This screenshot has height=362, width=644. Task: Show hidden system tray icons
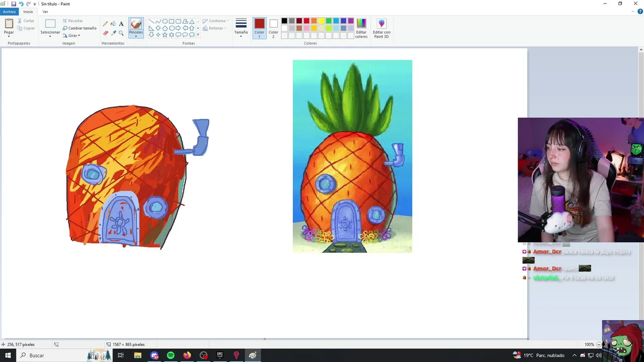pyautogui.click(x=575, y=355)
